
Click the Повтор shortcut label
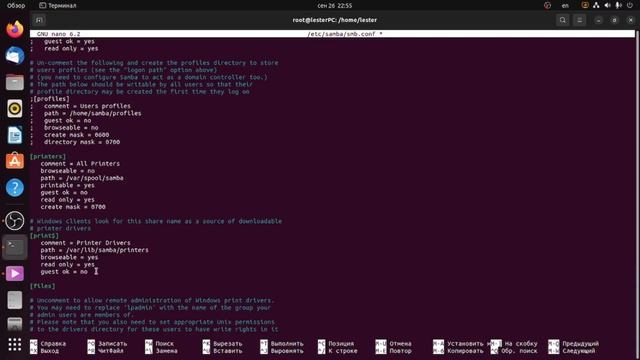[x=400, y=351]
